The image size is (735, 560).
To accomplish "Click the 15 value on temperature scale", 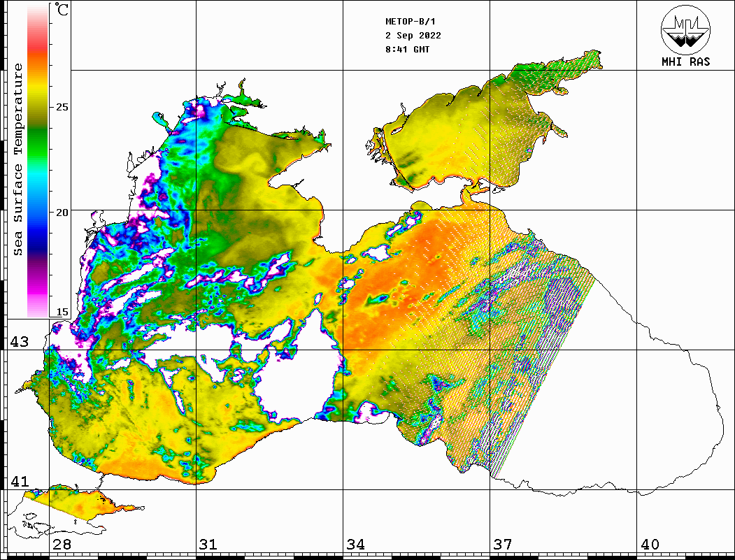I will coord(62,312).
